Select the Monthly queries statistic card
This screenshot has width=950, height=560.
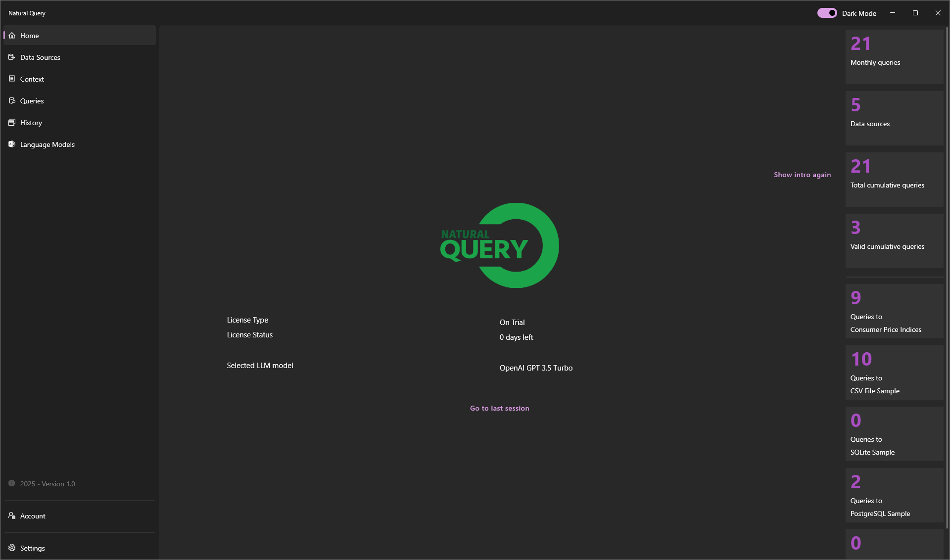coord(894,56)
